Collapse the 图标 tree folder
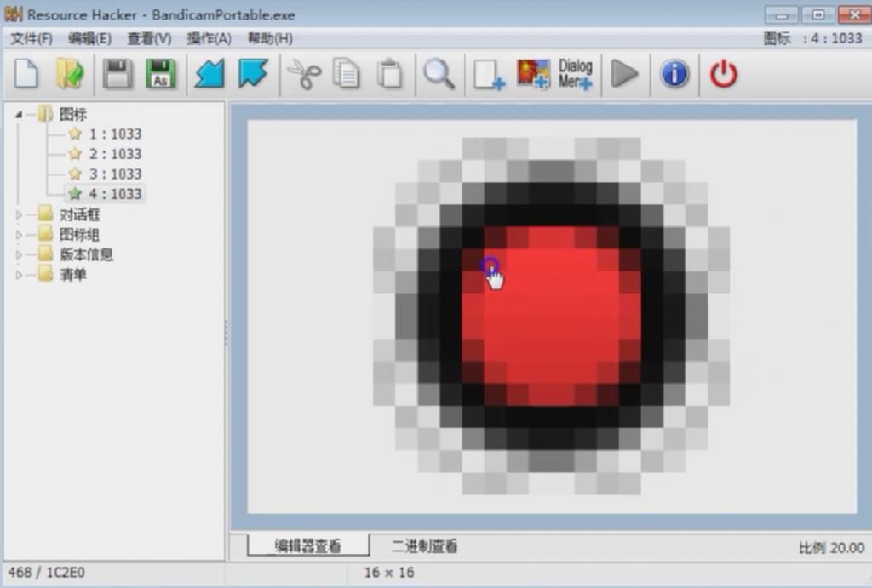This screenshot has width=872, height=588. [x=20, y=114]
